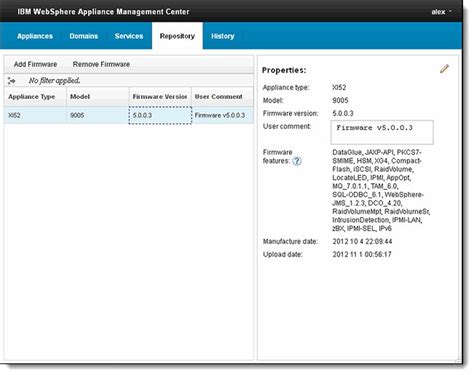Click the Remove Firmware button

(101, 64)
